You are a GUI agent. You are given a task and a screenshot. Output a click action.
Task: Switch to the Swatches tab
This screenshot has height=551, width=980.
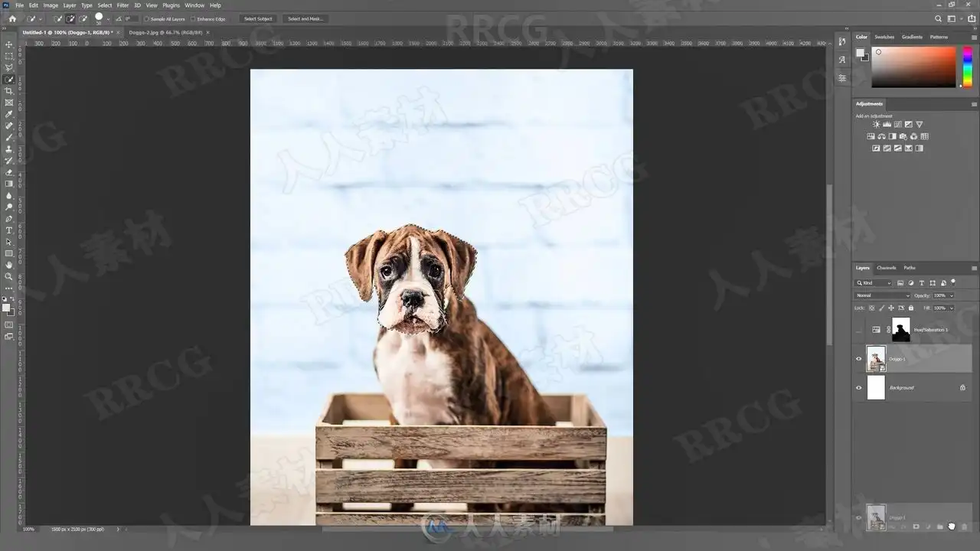[x=884, y=37]
